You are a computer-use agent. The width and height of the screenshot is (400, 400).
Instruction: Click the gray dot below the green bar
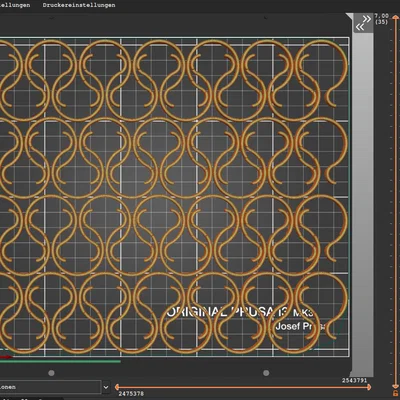51,373
